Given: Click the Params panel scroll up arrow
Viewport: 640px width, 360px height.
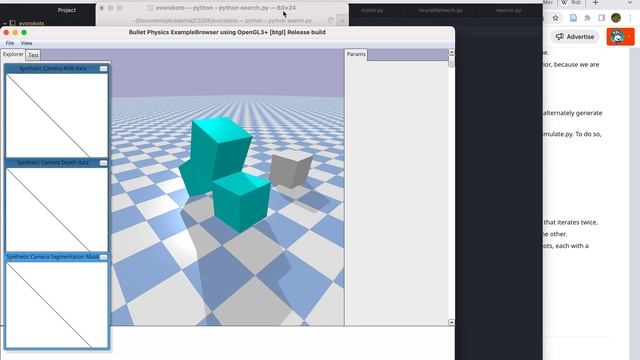Looking at the screenshot, I should (x=451, y=52).
